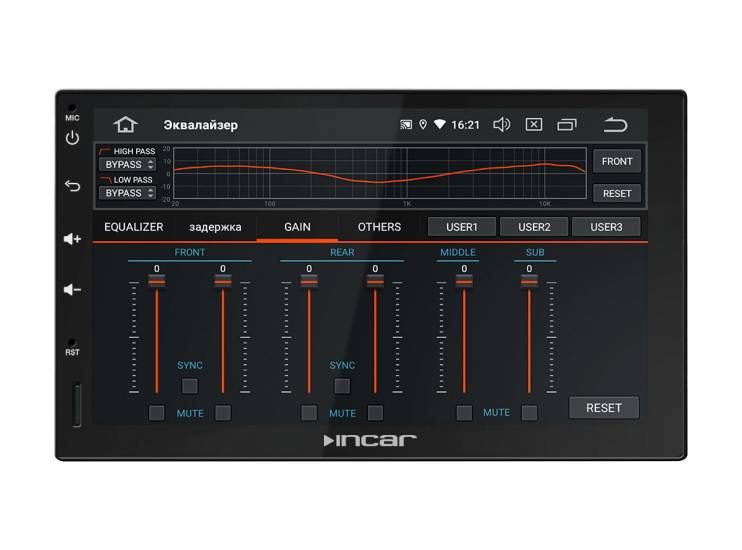742x550 pixels.
Task: Open the HIGH PASS BYPASS dropdown
Action: 127,164
